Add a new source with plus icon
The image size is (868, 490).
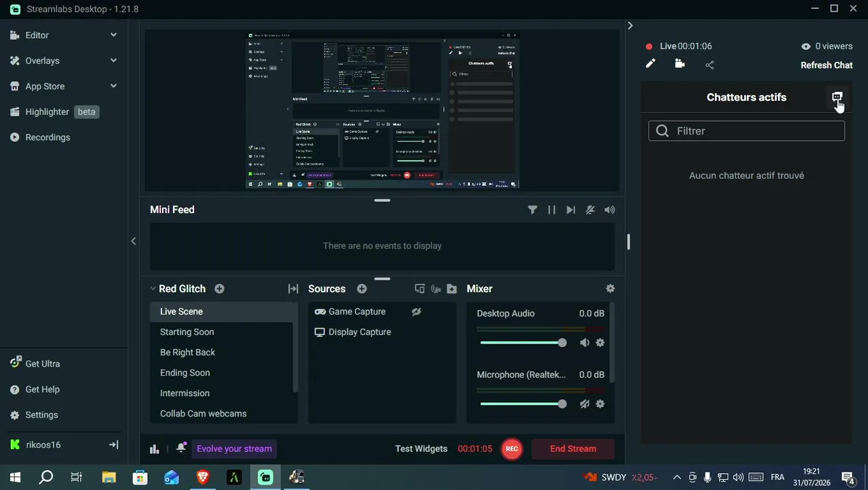point(362,289)
